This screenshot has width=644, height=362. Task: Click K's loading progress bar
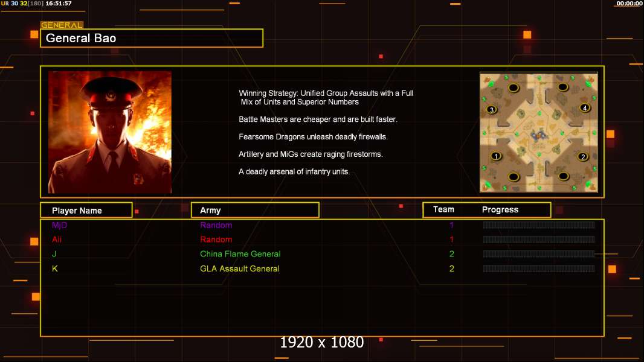[539, 268]
